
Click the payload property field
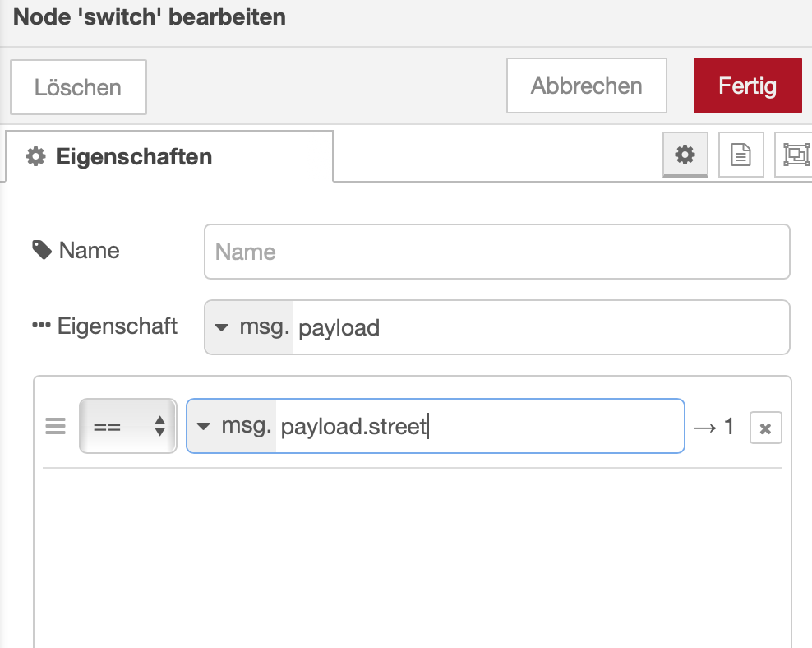tap(541, 327)
